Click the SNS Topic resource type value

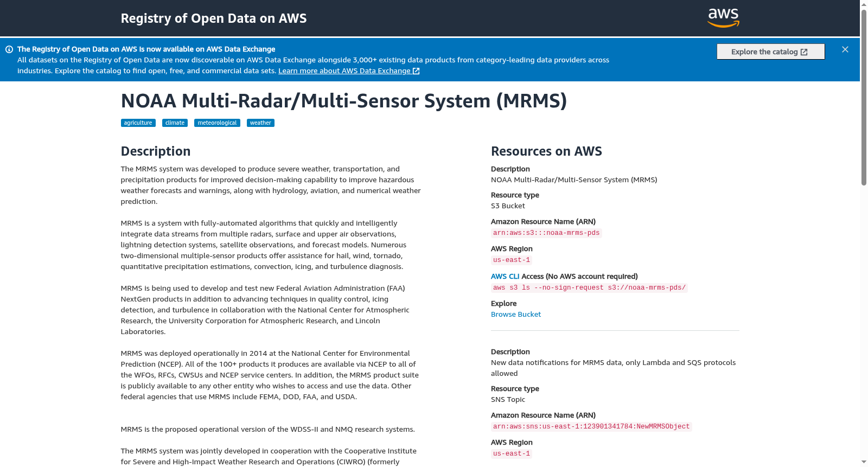[508, 400]
